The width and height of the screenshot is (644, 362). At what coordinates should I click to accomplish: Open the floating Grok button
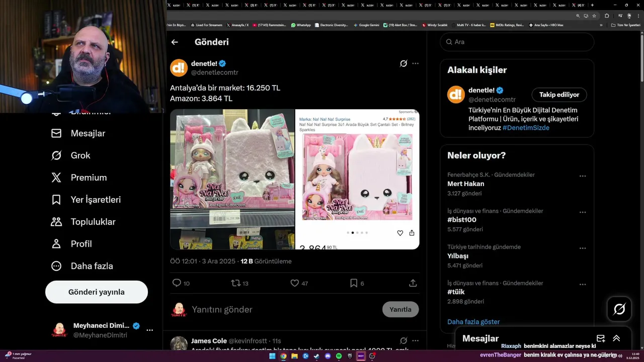pos(619,309)
